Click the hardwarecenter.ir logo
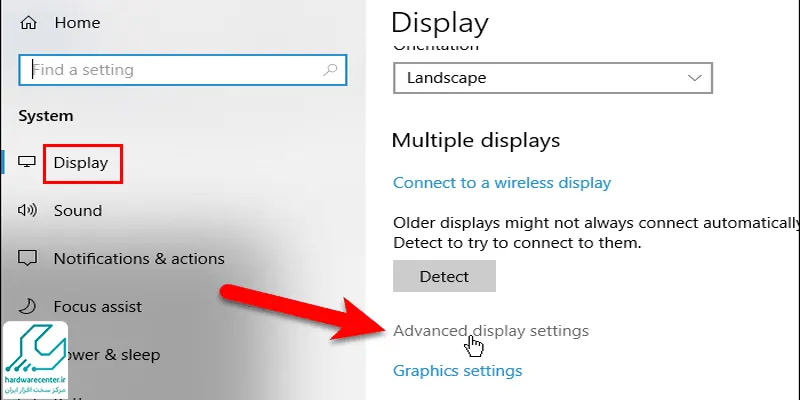Image resolution: width=800 pixels, height=400 pixels. (x=35, y=360)
